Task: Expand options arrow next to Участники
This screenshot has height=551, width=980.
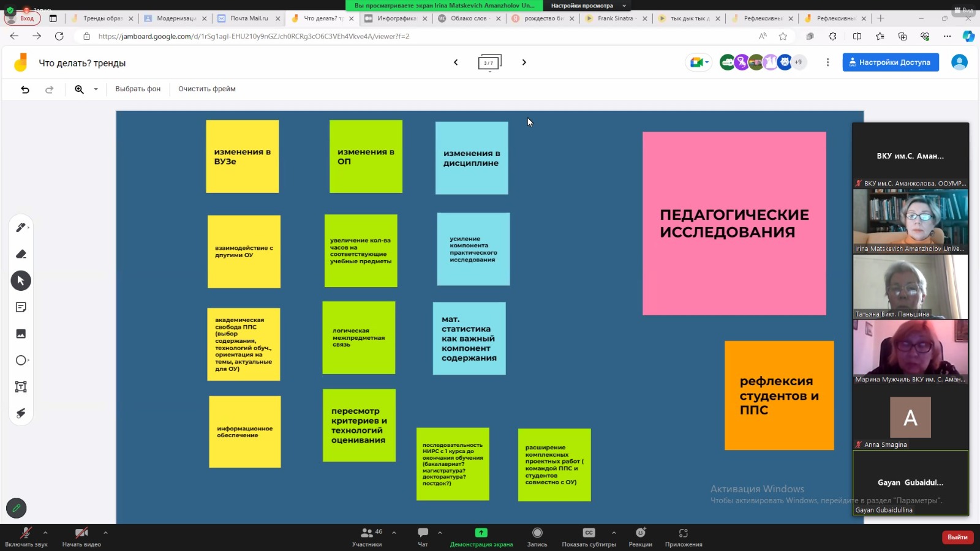Action: 394,533
